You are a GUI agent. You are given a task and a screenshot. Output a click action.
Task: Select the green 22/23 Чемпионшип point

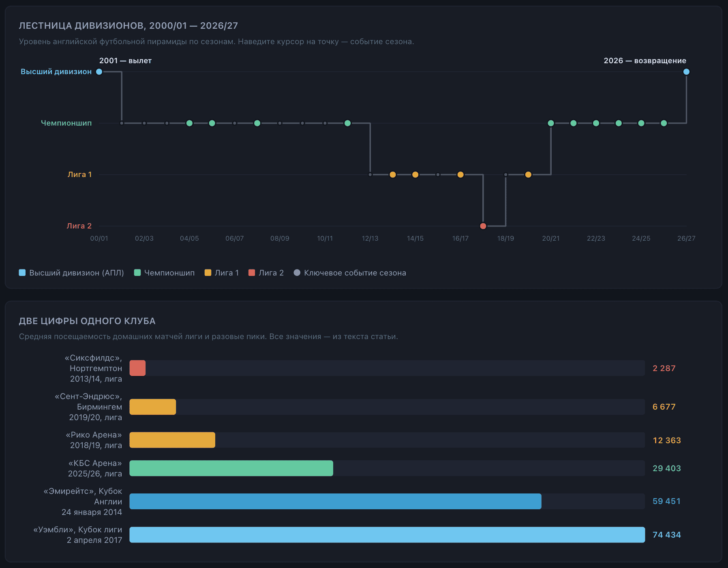click(596, 123)
